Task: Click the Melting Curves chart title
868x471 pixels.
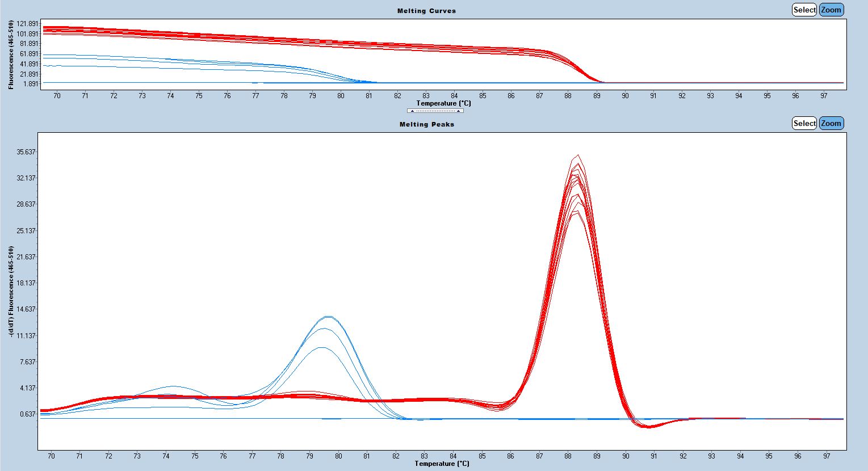Action: pos(426,11)
